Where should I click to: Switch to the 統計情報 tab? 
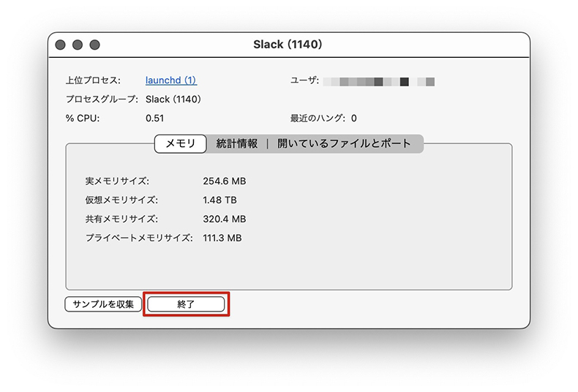(x=236, y=143)
